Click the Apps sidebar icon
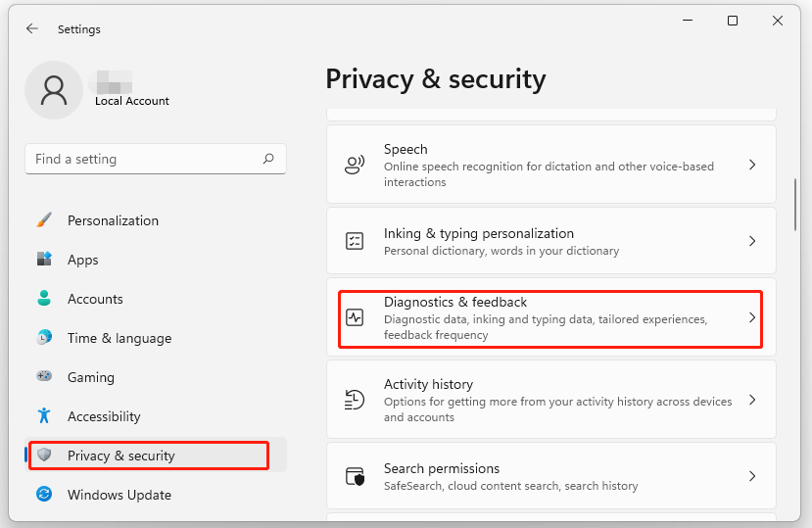Screen dimensions: 812x528 click(44, 260)
